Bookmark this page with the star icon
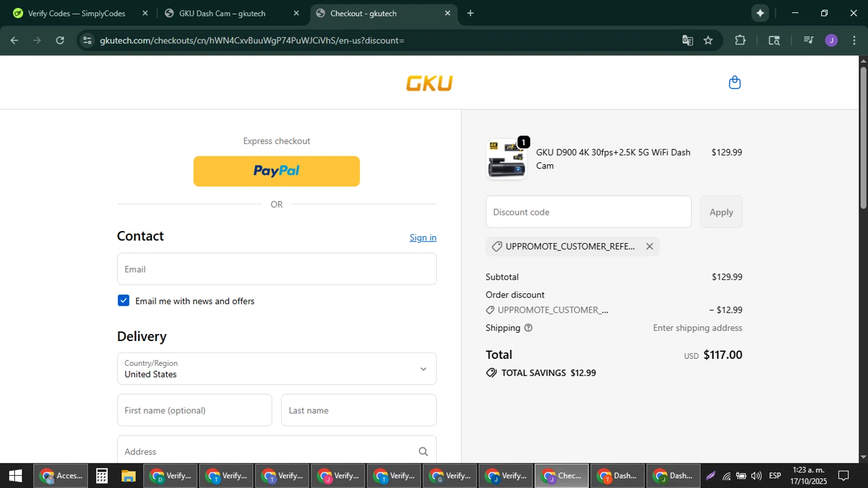Image resolution: width=868 pixels, height=488 pixels. click(708, 40)
